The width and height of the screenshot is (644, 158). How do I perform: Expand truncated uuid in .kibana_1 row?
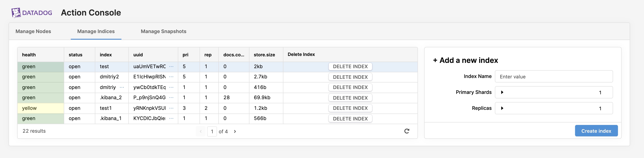tap(171, 118)
